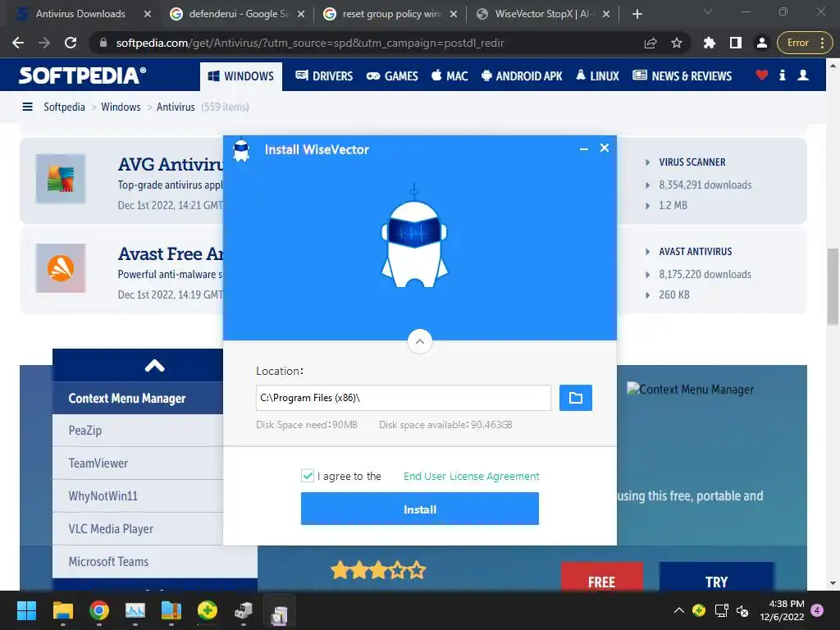Close the Antivirus Downloads tab
This screenshot has width=840, height=630.
148,15
